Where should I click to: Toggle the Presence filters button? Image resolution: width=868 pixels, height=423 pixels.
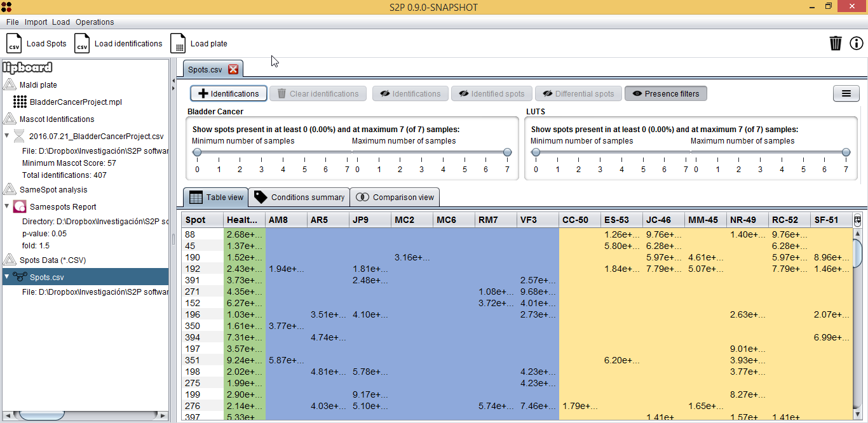click(x=665, y=93)
